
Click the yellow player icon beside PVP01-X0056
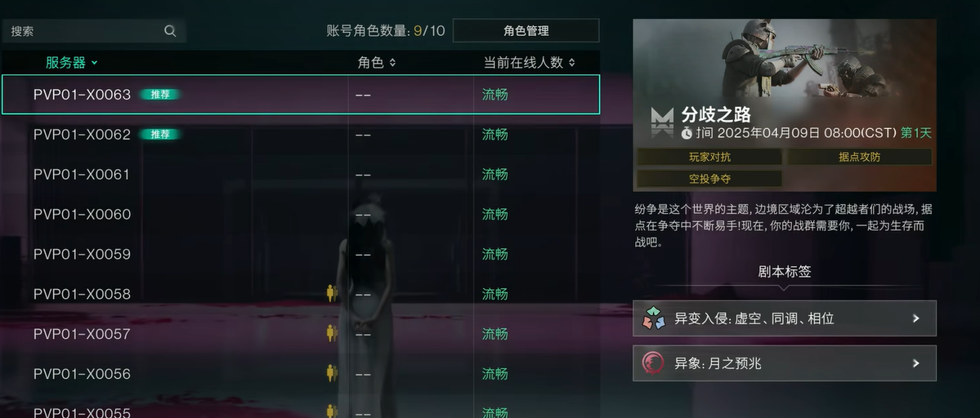(x=331, y=374)
